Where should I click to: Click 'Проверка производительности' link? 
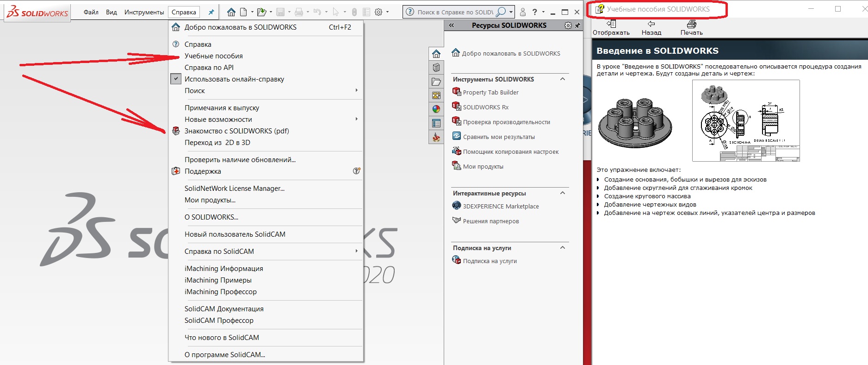point(507,122)
